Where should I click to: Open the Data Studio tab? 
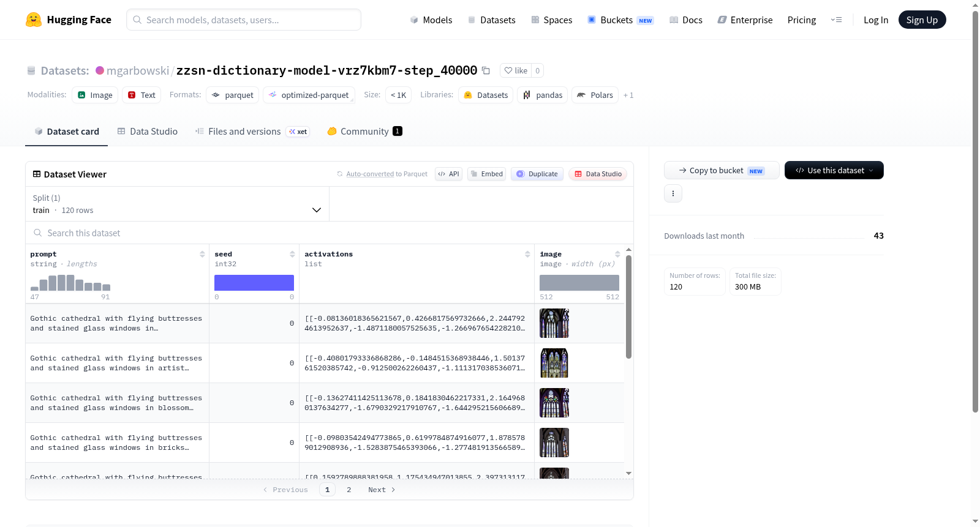click(x=148, y=131)
